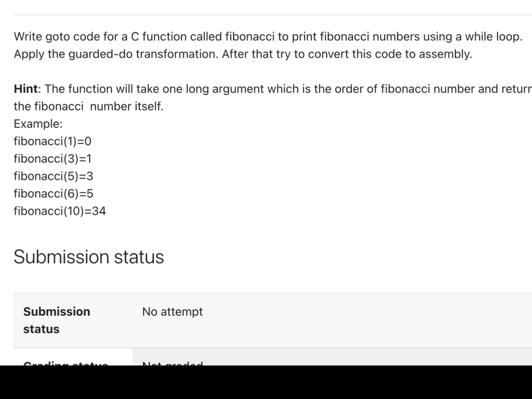
Task: Click the 'Example:' text line
Action: point(38,124)
